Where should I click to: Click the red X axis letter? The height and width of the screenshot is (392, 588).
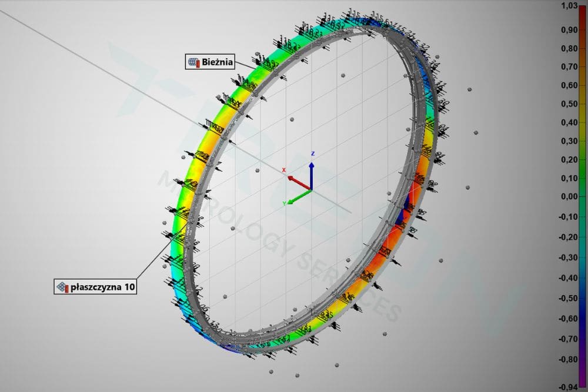click(283, 170)
